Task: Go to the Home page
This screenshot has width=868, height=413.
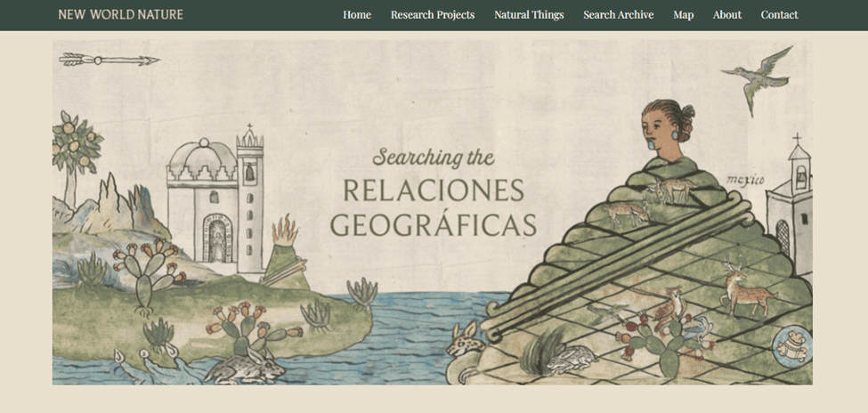Action: click(x=357, y=15)
